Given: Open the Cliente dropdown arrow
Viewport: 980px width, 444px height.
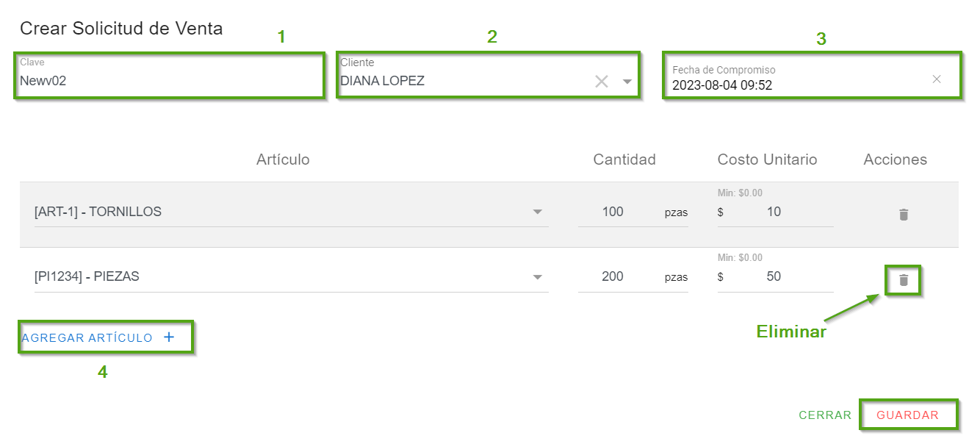Looking at the screenshot, I should point(627,82).
